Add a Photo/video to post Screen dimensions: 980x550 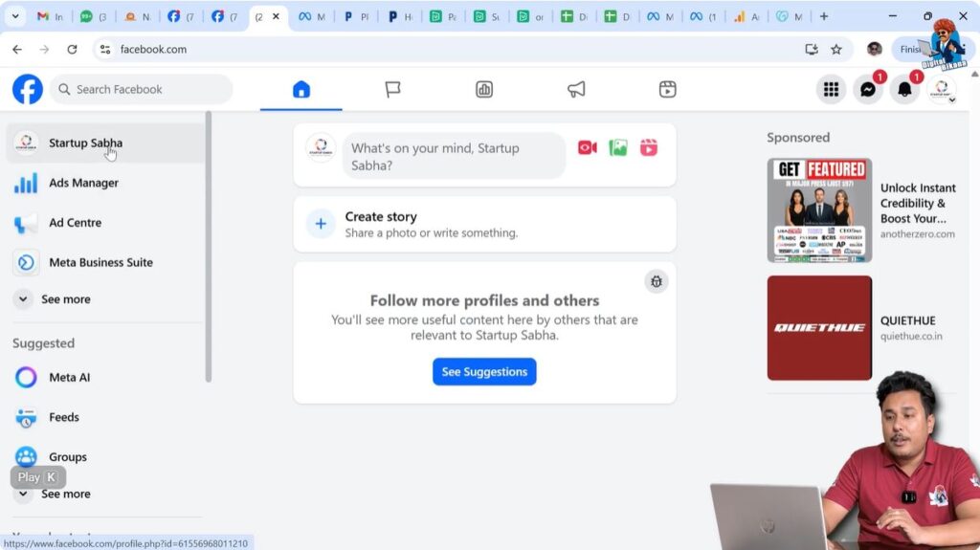point(617,147)
